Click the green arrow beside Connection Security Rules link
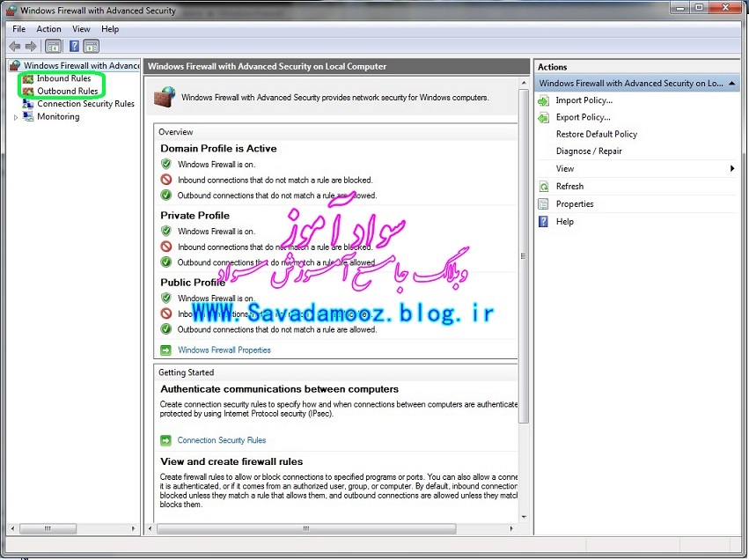Screen dimensions: 749x560 click(x=165, y=440)
